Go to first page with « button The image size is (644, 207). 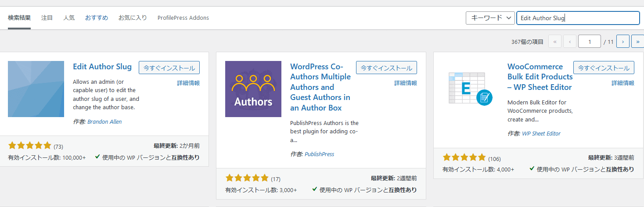pos(554,42)
